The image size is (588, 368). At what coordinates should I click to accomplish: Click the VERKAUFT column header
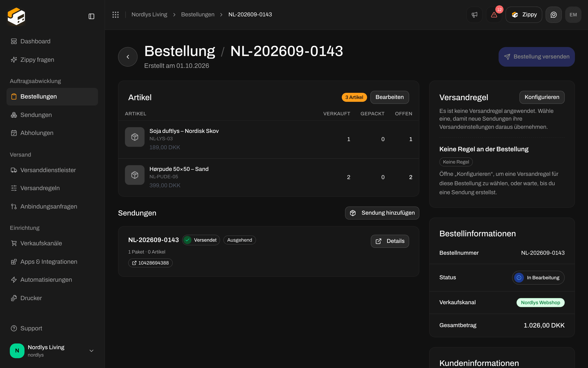(x=336, y=114)
